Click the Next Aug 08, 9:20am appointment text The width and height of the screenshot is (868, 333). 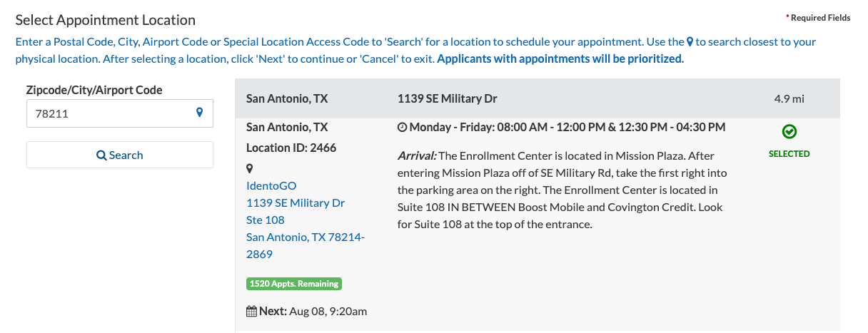coord(307,311)
